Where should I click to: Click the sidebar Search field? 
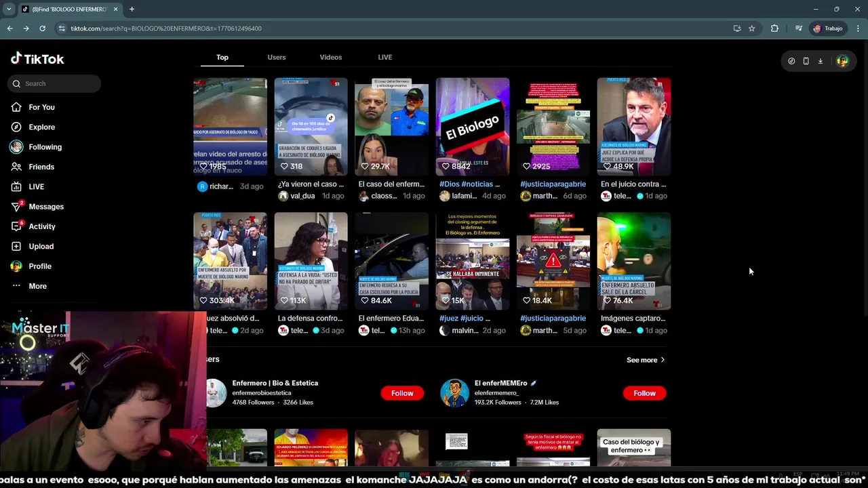(54, 83)
